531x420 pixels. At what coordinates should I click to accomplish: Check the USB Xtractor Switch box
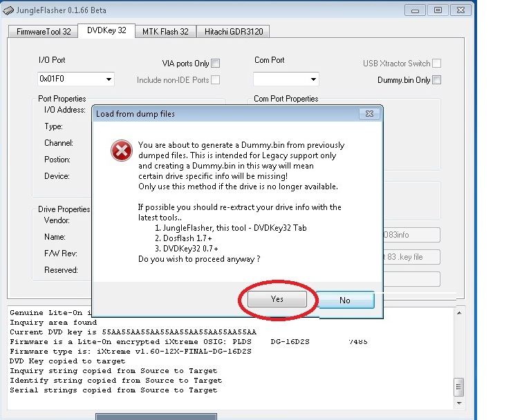pyautogui.click(x=436, y=64)
